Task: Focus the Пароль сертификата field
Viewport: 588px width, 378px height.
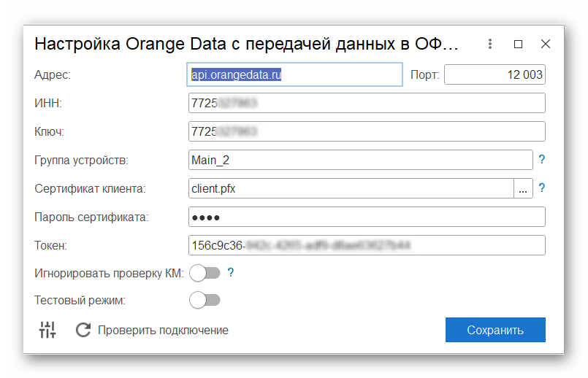Action: coord(367,217)
